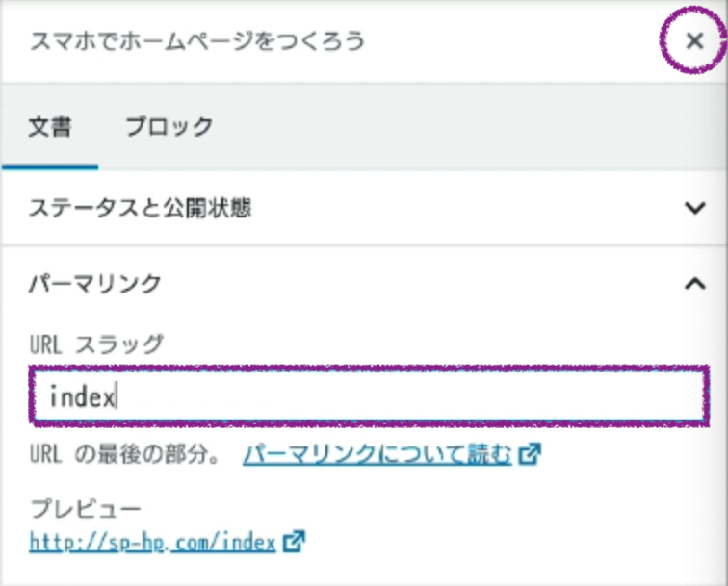Collapse パーマリンク using its up chevron
Viewport: 728px width, 586px height.
point(694,283)
